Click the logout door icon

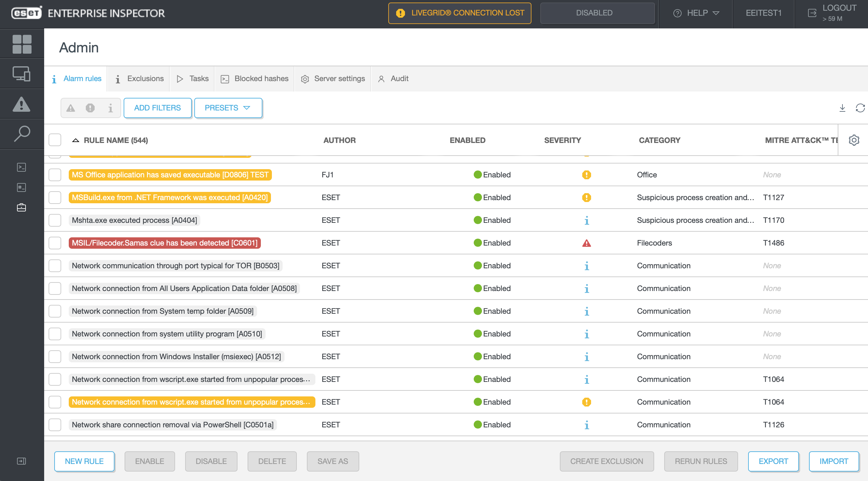(x=812, y=13)
